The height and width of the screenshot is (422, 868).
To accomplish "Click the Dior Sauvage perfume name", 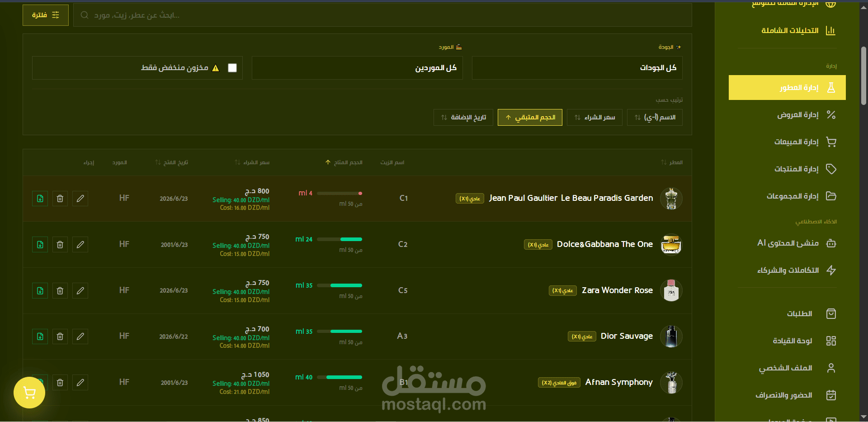I will pos(627,336).
